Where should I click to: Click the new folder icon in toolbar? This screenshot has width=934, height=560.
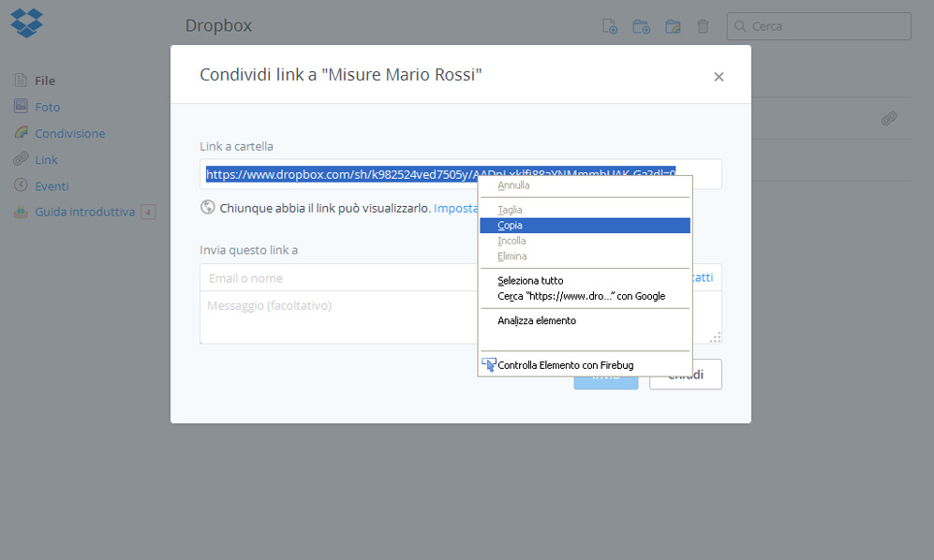[x=641, y=26]
